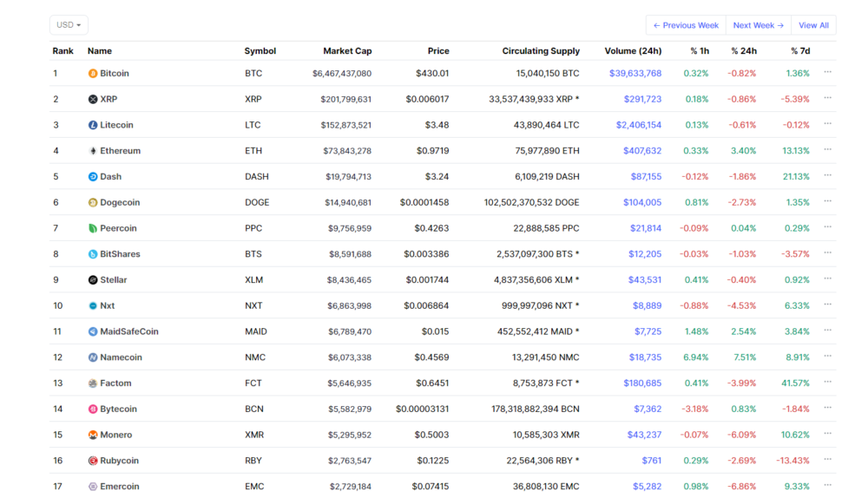
Task: Click the Litecoin coin logo icon
Action: [x=93, y=125]
